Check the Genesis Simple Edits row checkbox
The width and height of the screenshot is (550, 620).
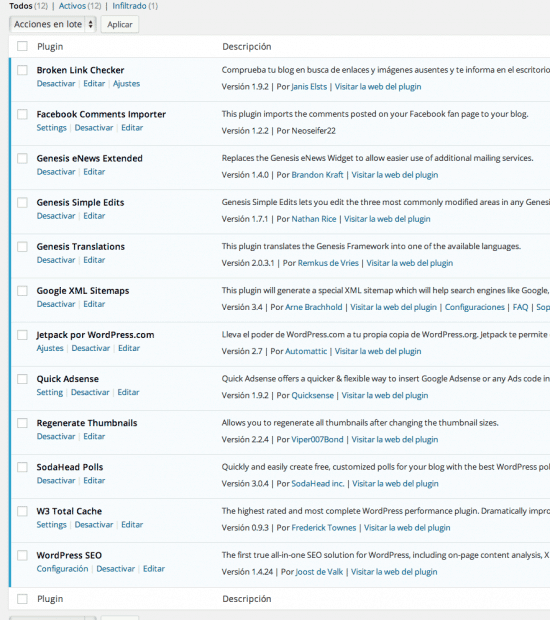[22, 202]
